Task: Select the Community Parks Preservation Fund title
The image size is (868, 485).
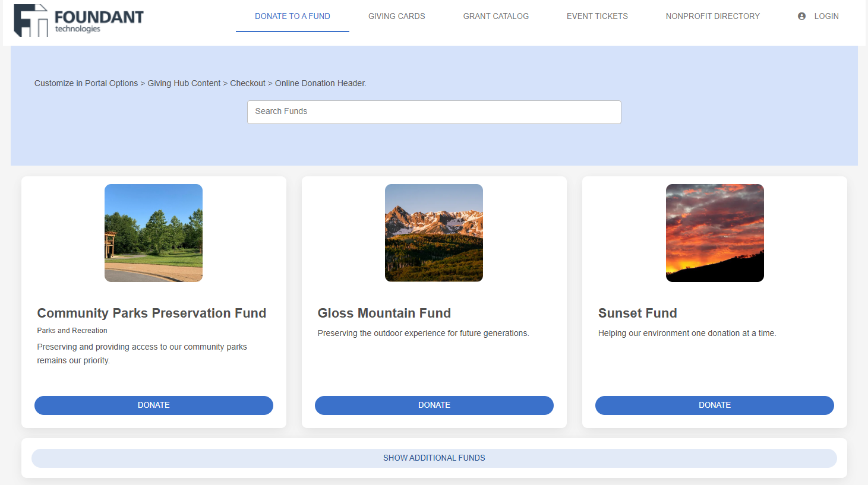Action: (x=151, y=313)
